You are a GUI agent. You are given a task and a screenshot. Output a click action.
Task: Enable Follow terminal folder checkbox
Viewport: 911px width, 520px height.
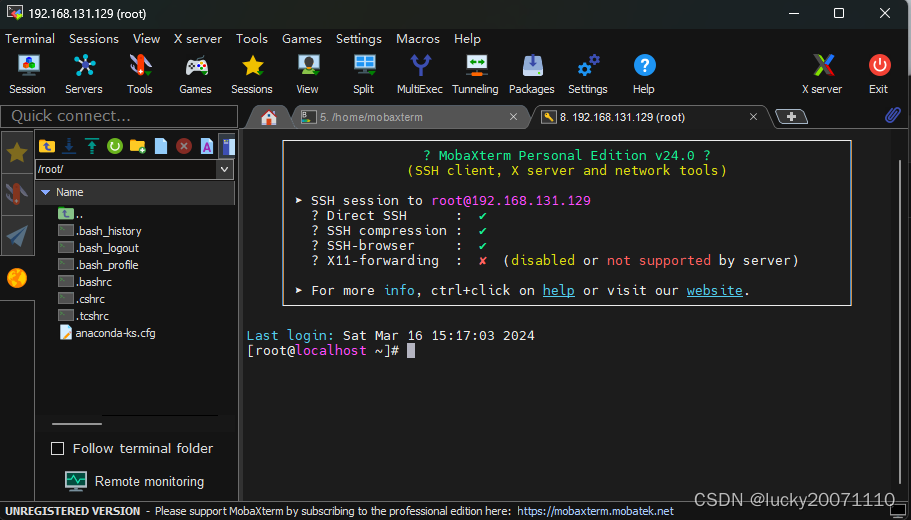(58, 449)
